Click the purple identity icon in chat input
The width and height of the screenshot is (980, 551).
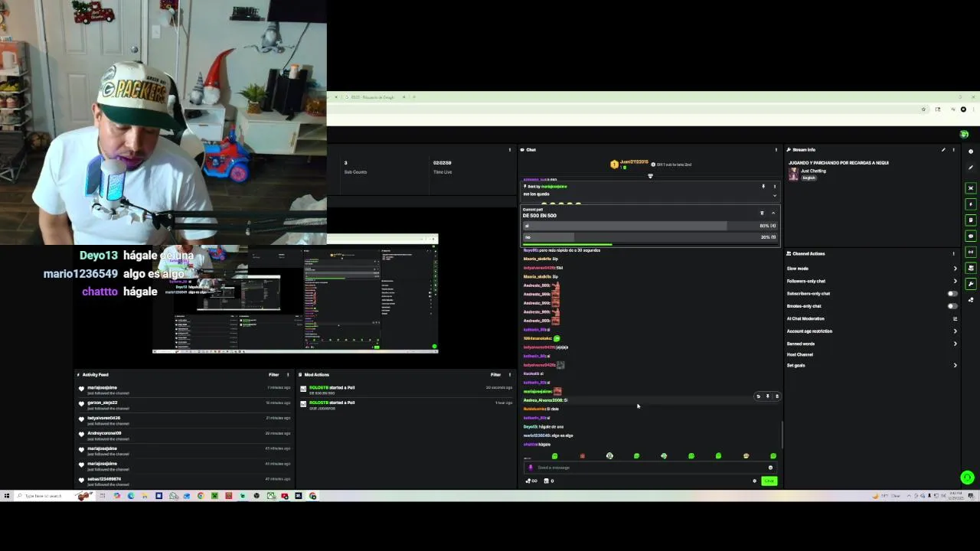[x=531, y=468]
